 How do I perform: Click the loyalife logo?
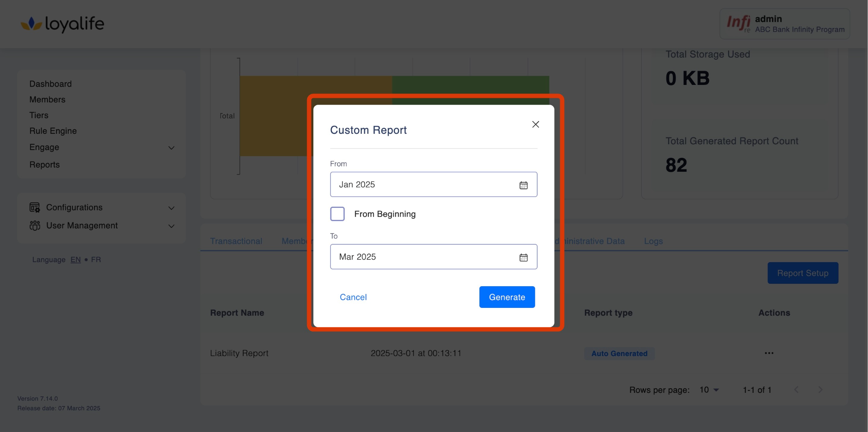(62, 24)
